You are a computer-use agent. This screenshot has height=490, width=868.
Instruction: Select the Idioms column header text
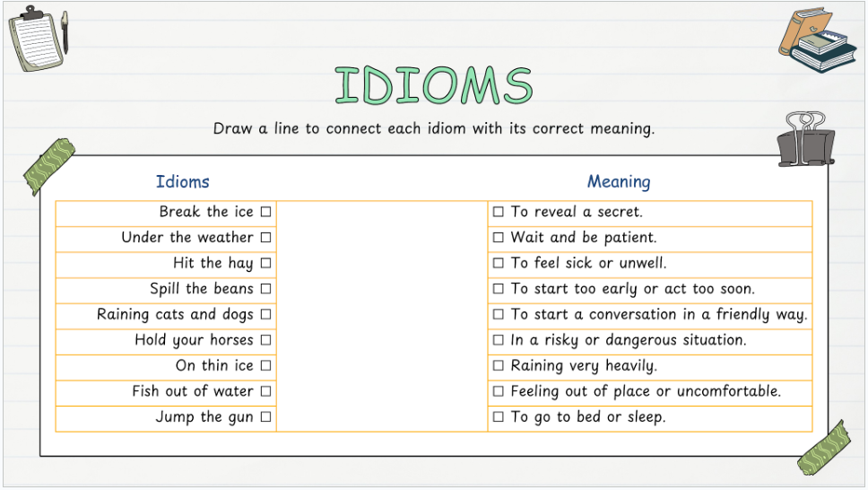point(182,181)
